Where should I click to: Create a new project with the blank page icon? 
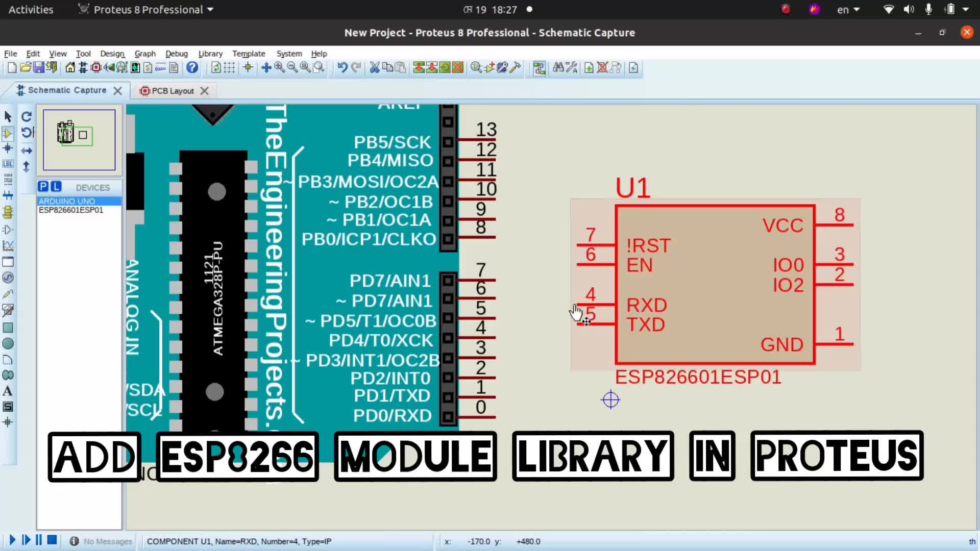tap(12, 67)
